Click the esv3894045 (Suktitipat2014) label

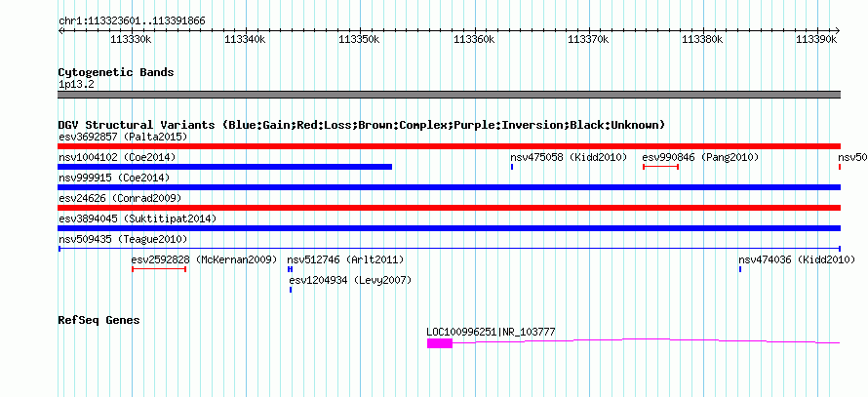point(138,218)
